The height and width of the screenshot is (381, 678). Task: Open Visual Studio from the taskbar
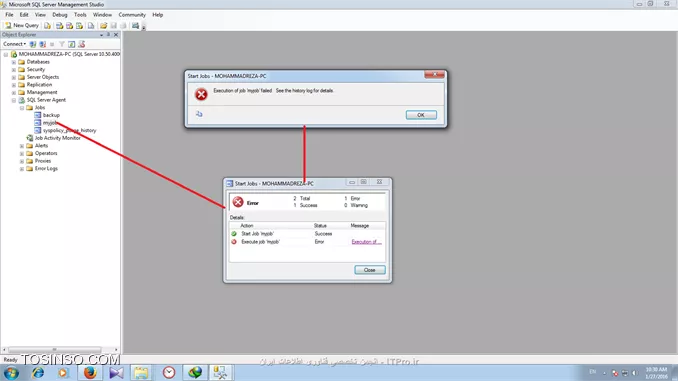coord(116,373)
